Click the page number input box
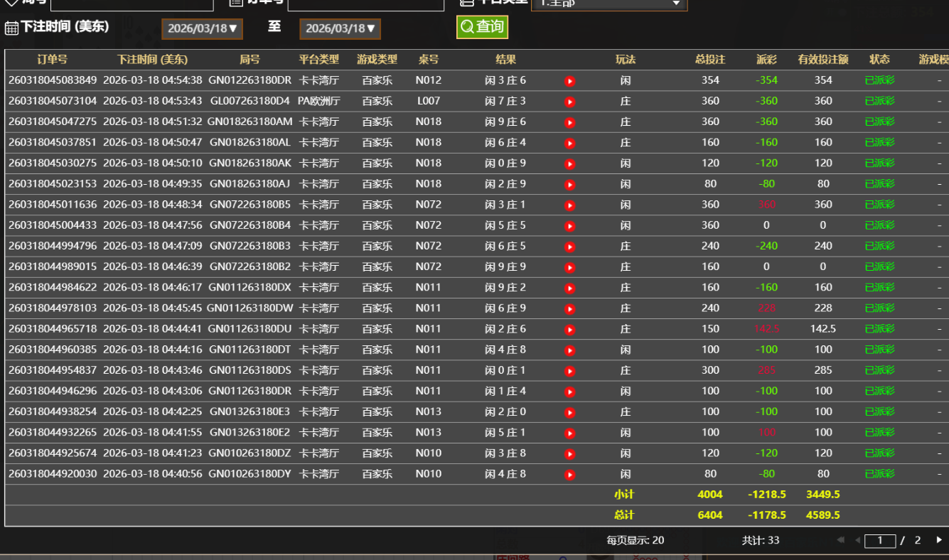 click(x=880, y=540)
